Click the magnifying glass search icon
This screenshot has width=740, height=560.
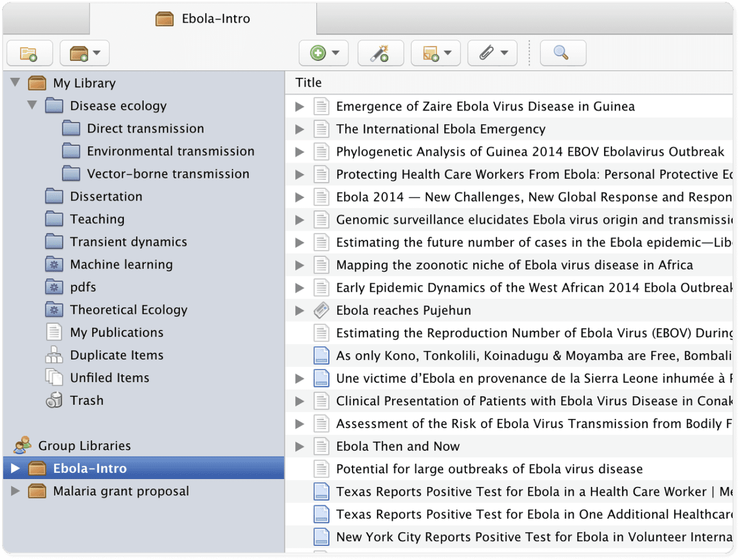click(562, 53)
